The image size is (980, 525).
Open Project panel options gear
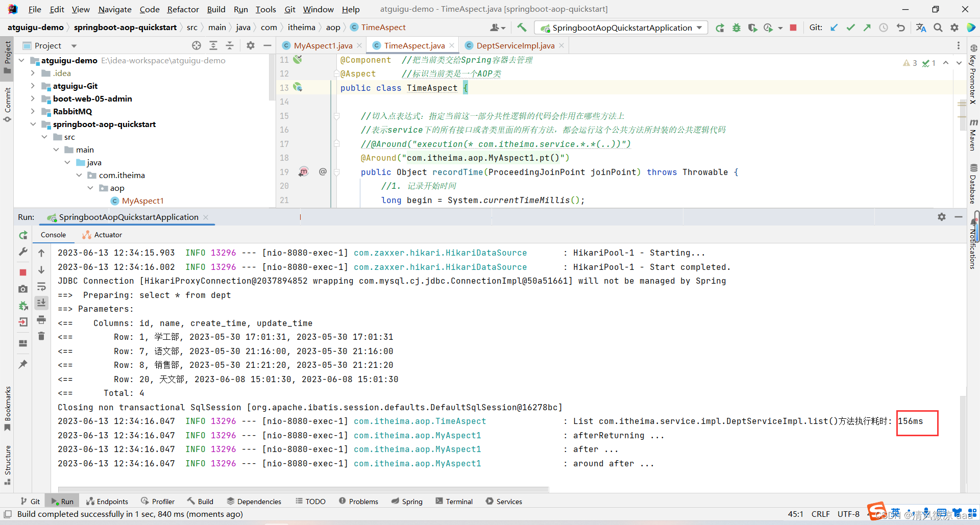point(251,45)
